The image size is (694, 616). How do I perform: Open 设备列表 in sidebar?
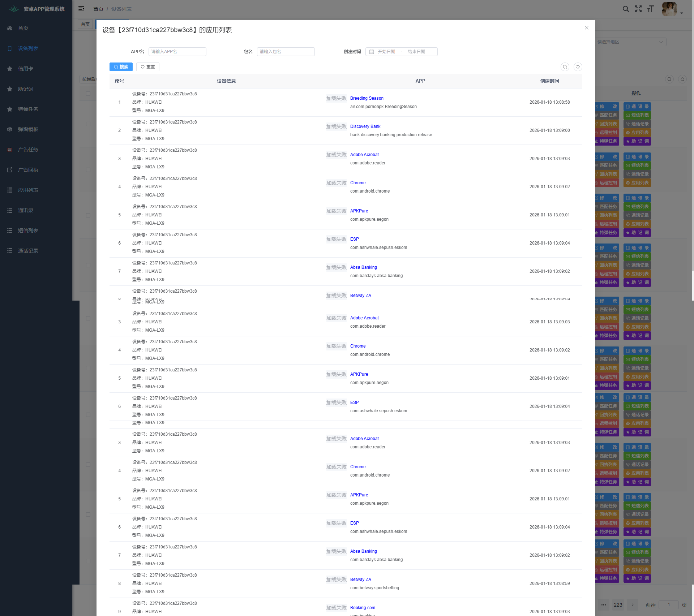click(36, 48)
